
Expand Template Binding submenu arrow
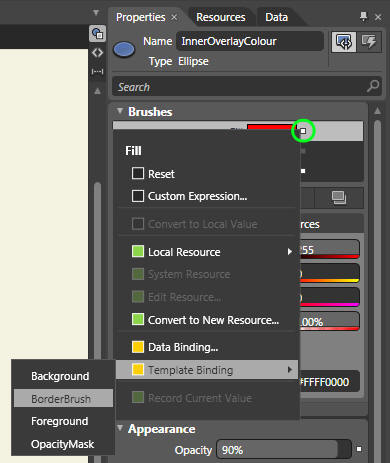pos(290,369)
